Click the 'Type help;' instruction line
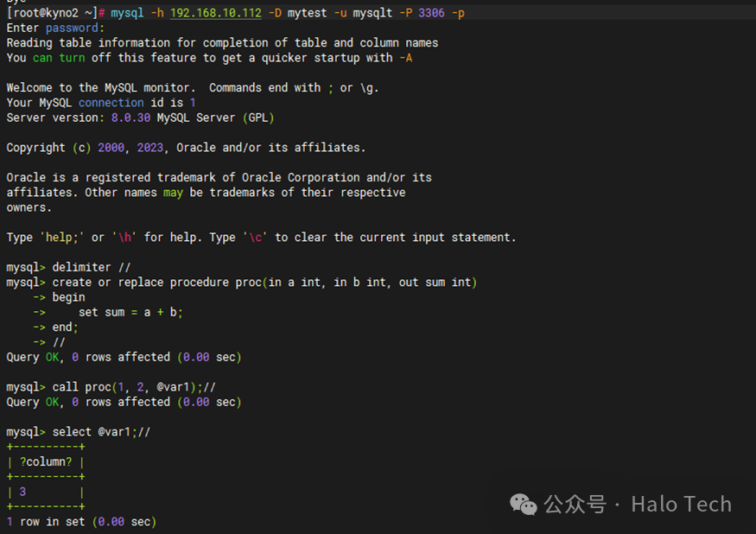756x534 pixels. click(261, 238)
